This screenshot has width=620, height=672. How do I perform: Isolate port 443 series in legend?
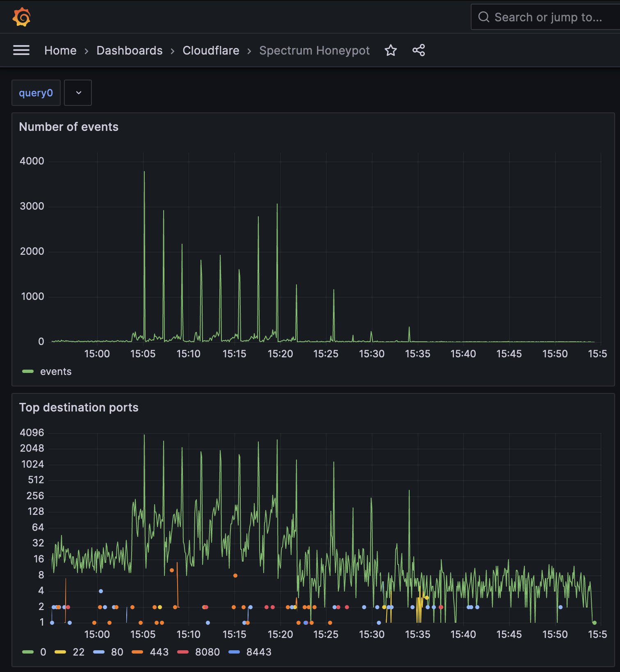[x=159, y=652]
